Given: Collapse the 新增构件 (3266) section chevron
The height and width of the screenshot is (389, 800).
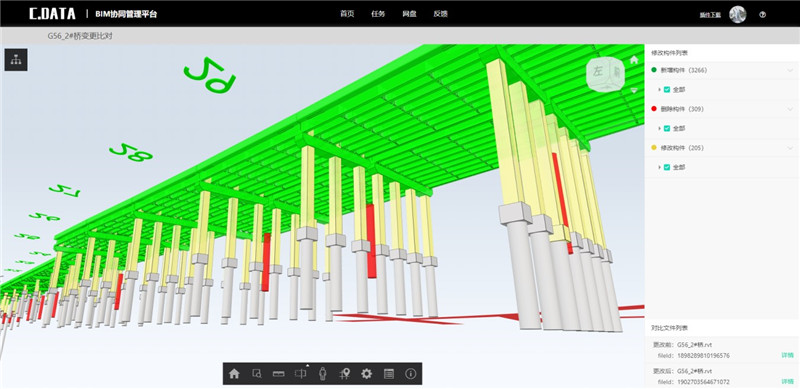Looking at the screenshot, I should pos(790,70).
